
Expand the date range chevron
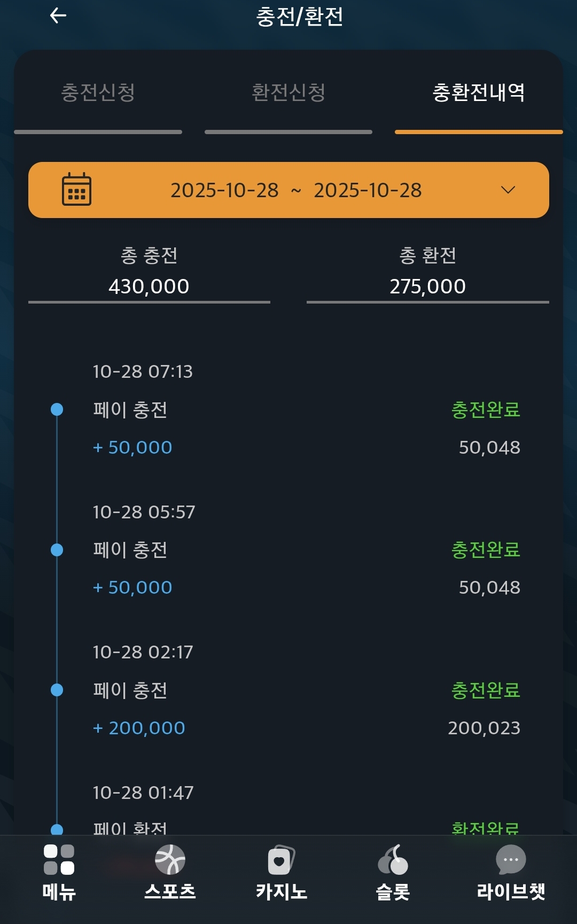pyautogui.click(x=508, y=190)
